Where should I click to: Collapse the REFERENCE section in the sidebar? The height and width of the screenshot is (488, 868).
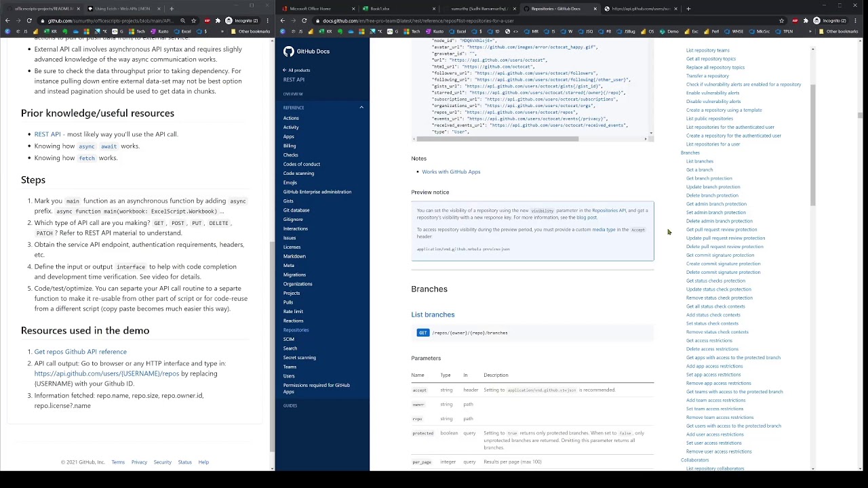(361, 107)
